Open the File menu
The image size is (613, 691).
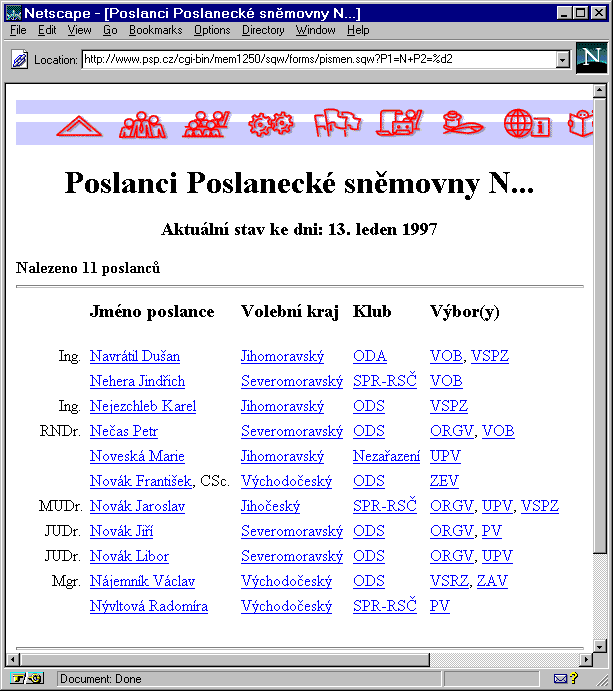pyautogui.click(x=18, y=30)
